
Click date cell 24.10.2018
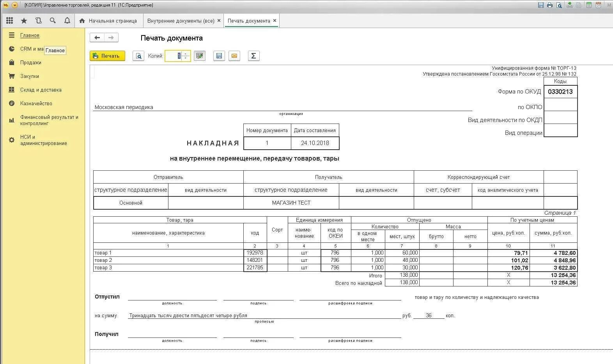[x=315, y=143]
